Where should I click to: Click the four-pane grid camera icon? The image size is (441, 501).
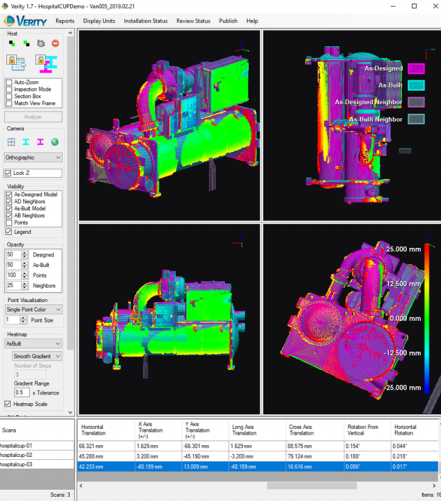coord(11,142)
